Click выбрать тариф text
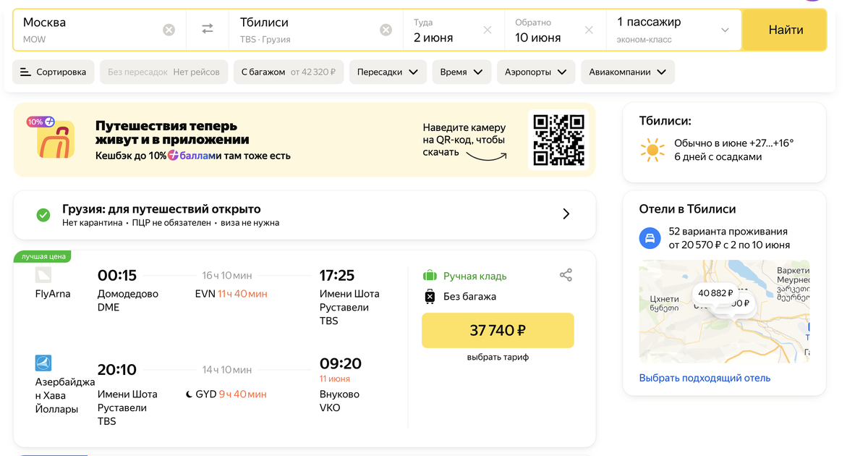868x456 pixels. click(498, 357)
